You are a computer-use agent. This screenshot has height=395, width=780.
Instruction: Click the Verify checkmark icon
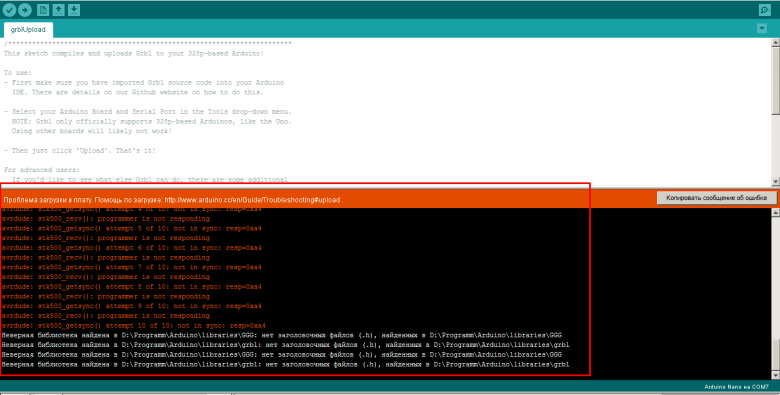(9, 9)
